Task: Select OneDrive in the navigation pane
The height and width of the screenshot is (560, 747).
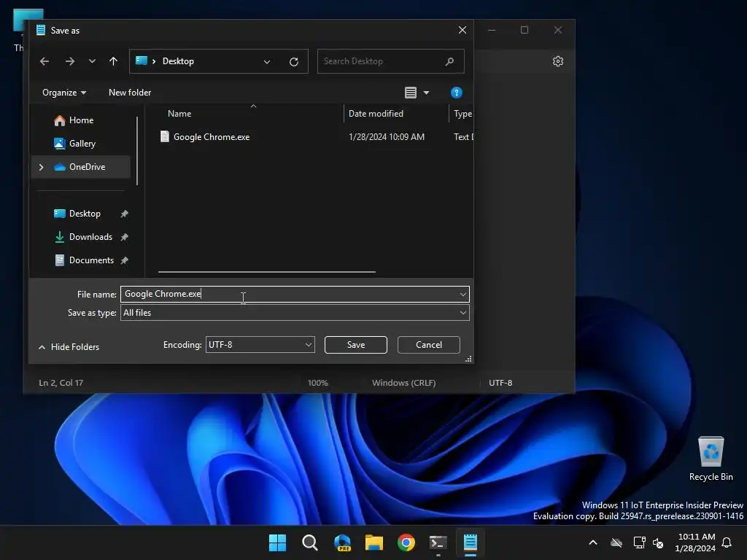Action: pyautogui.click(x=81, y=167)
